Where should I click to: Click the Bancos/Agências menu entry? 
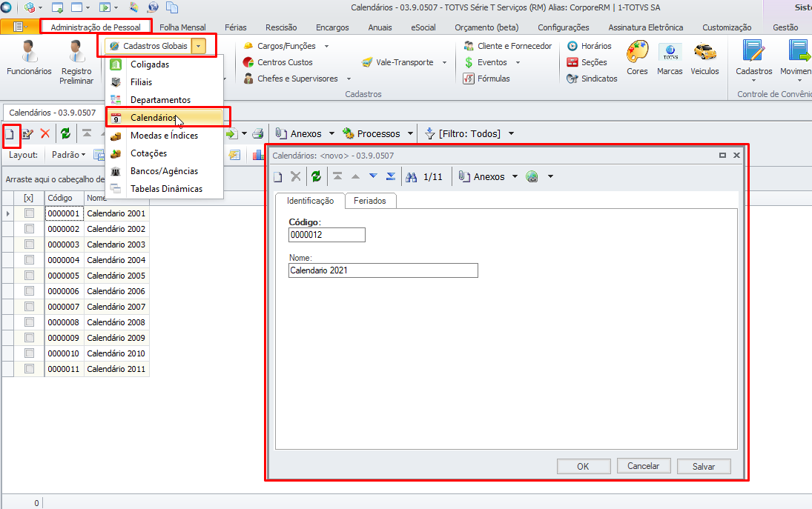tap(164, 171)
